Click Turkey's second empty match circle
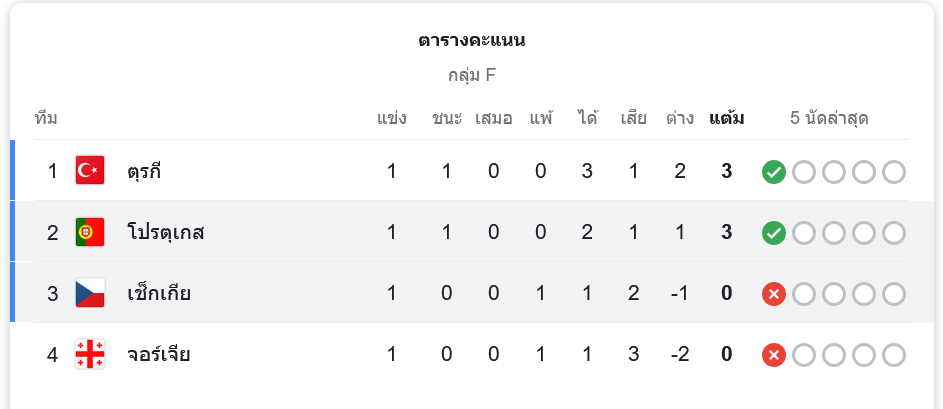The height and width of the screenshot is (409, 943). point(834,172)
